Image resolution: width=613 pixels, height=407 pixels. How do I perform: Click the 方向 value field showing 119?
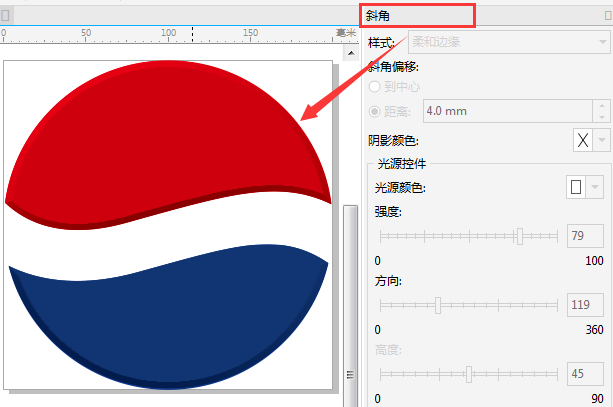coord(585,305)
